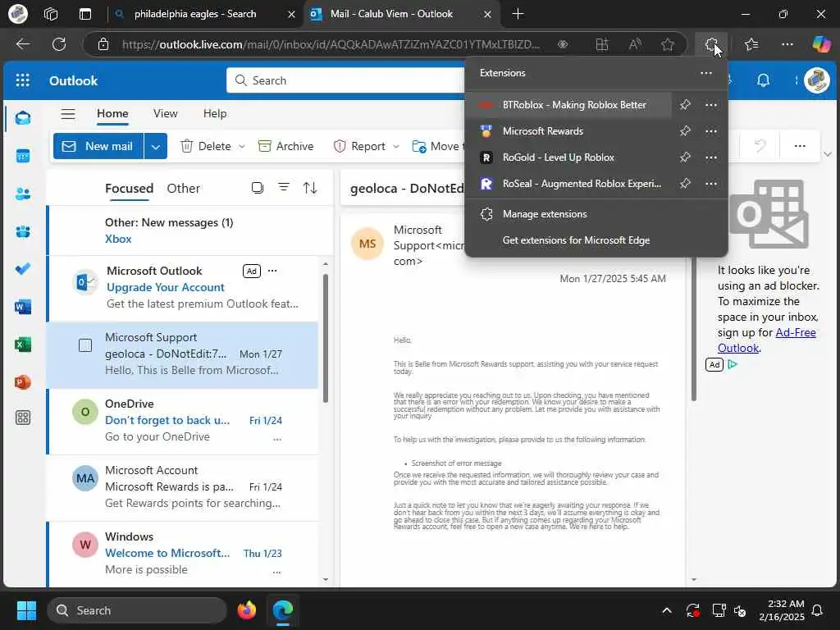Expand the ribbon with the chevron
Viewport: 840px width, 630px height.
click(827, 154)
